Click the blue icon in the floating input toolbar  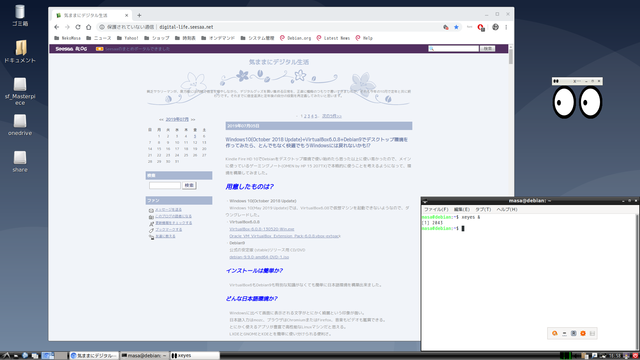coord(573,333)
